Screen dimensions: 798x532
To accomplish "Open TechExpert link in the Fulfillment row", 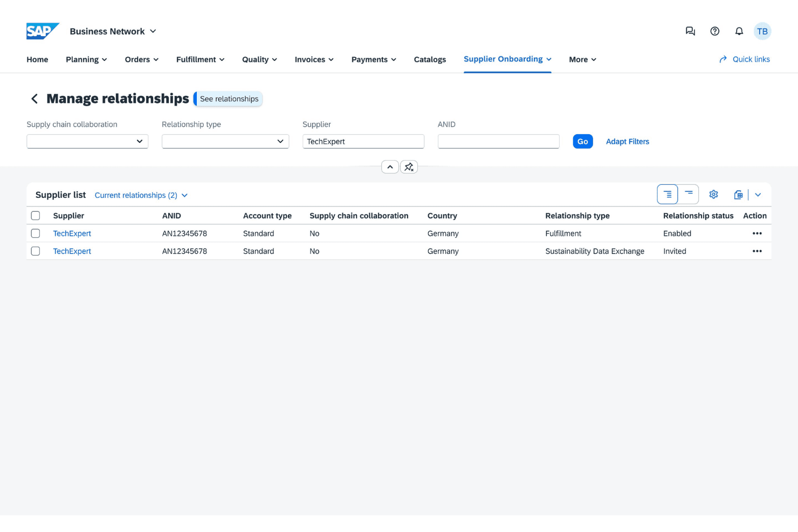I will tap(72, 233).
